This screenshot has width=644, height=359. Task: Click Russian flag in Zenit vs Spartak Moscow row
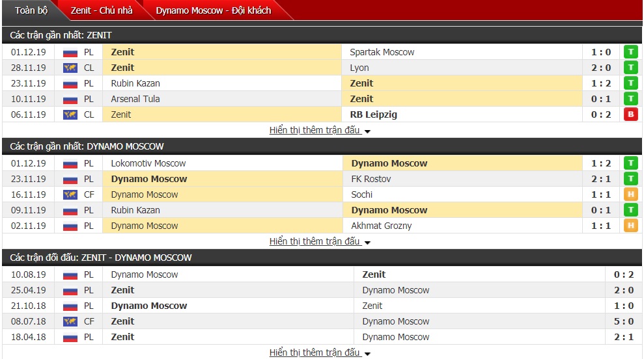pos(70,53)
